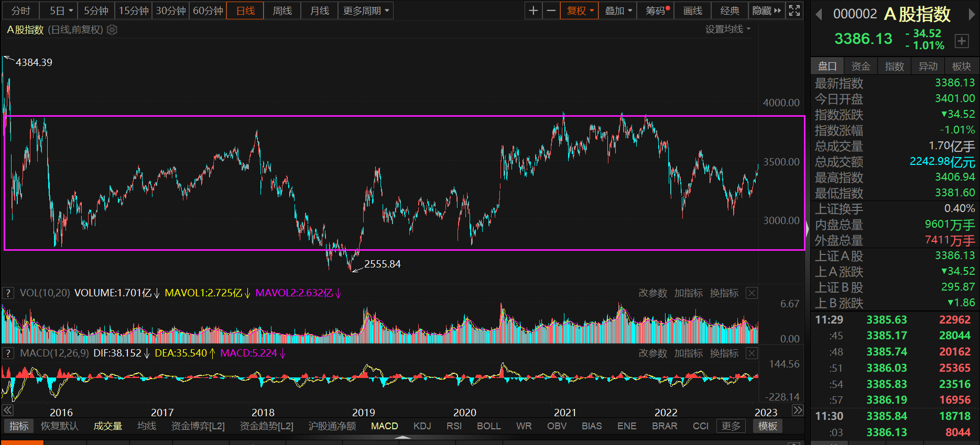Click 恢复默认 to reset indicators

[60, 426]
